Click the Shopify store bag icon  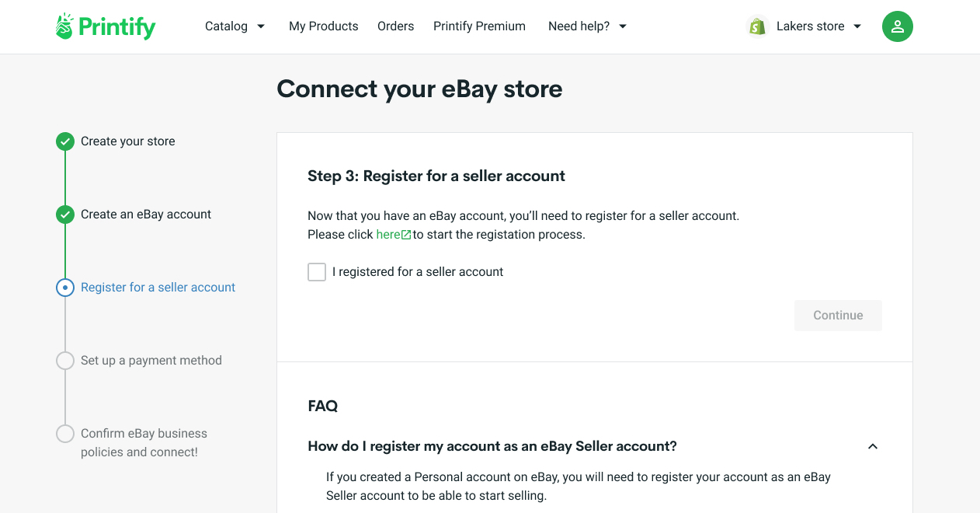pyautogui.click(x=757, y=26)
